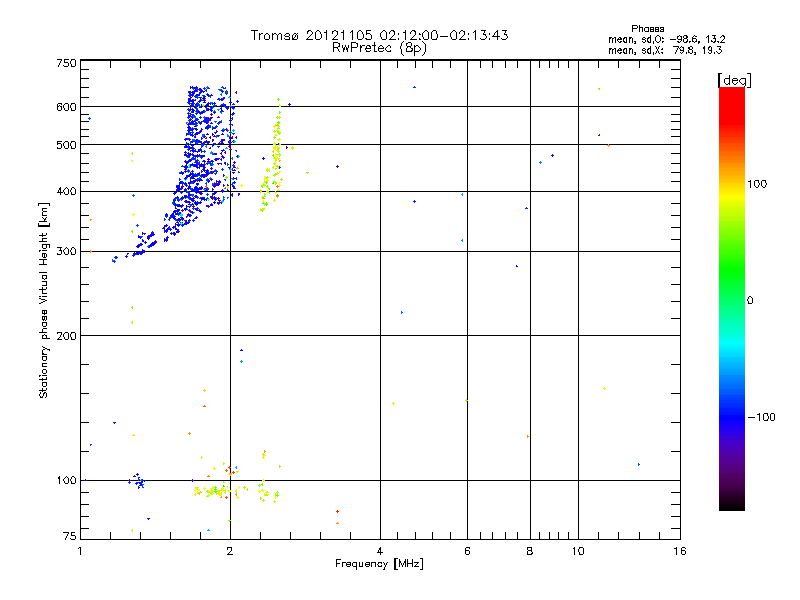Click the yellow-green X-mode trace near 2.5 MHz
Viewport: 800px width, 600px height.
(x=273, y=153)
